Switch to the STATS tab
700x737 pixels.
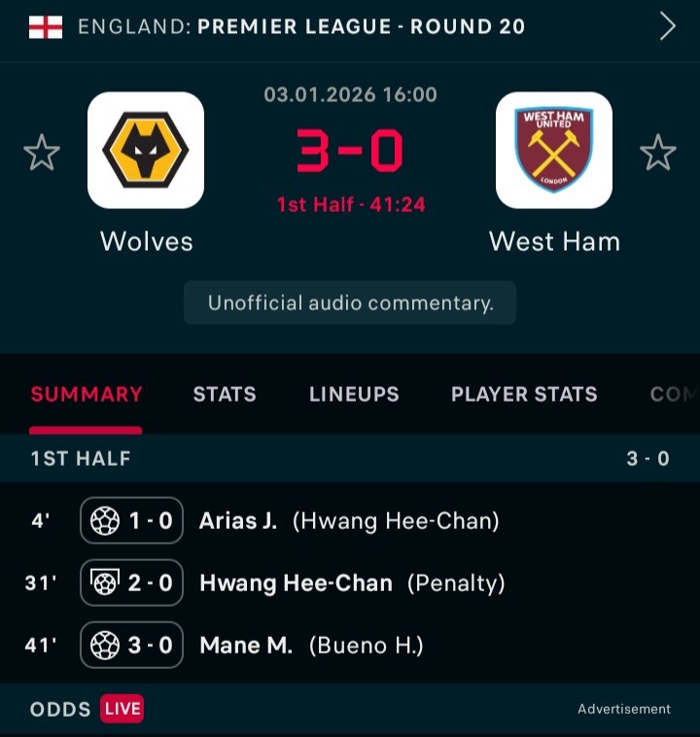225,394
